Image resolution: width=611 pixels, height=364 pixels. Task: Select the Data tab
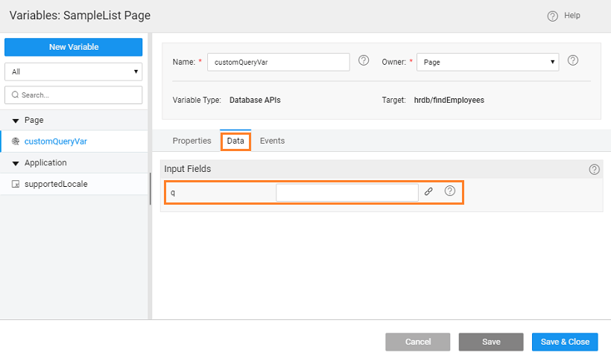pos(235,141)
